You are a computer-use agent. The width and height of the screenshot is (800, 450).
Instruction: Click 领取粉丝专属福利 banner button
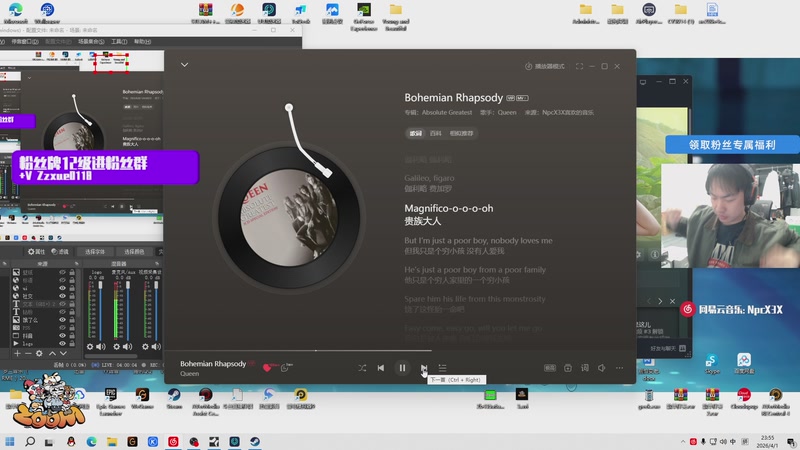(x=732, y=145)
